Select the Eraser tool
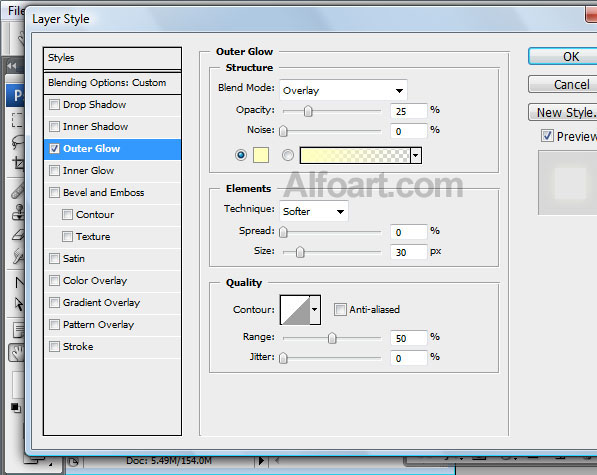The image size is (597, 475). 18,235
